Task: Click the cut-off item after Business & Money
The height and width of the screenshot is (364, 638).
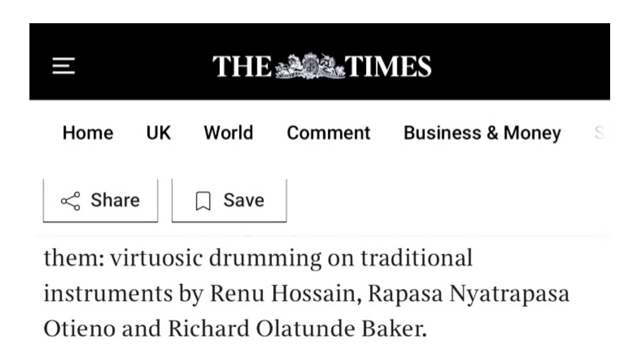Action: pos(599,133)
